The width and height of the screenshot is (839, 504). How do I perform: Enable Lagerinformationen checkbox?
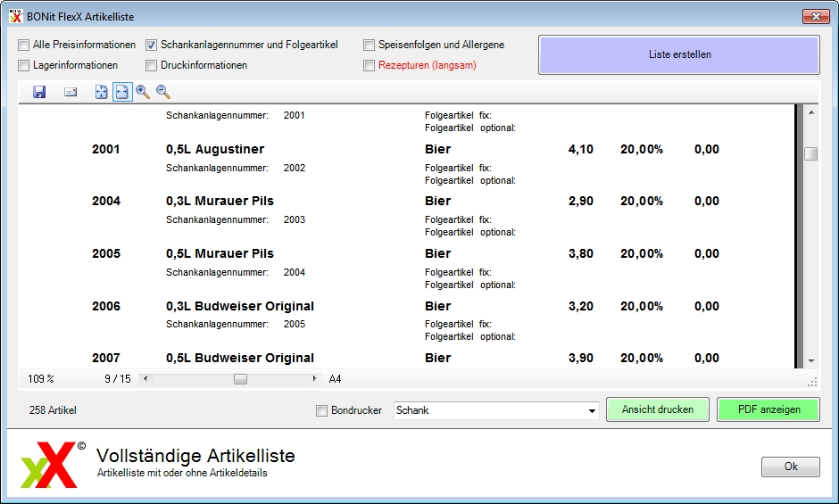(23, 65)
